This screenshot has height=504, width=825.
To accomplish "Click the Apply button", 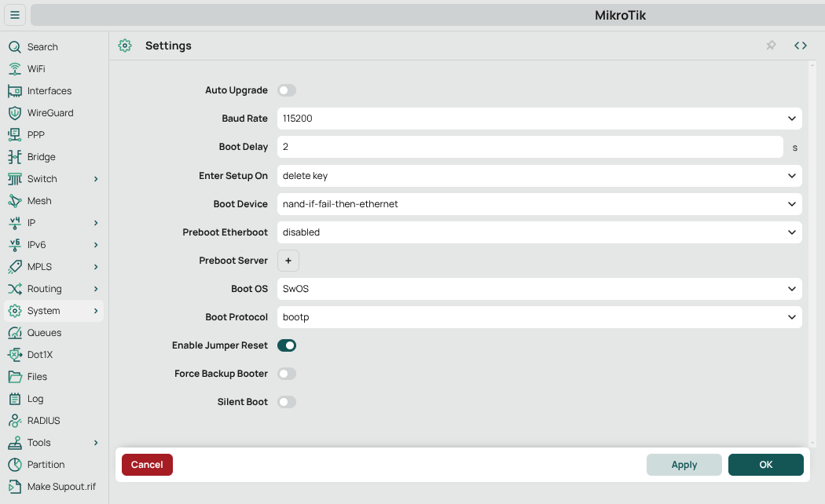I will coord(684,465).
